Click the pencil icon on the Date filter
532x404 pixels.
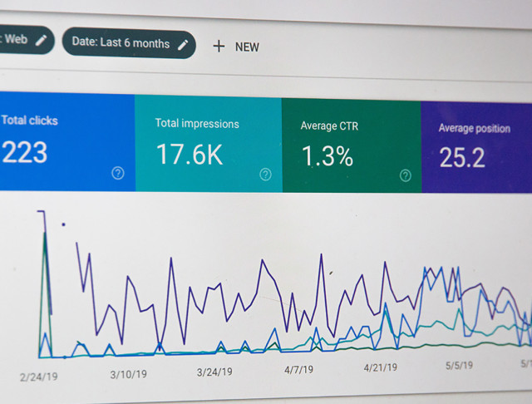[x=183, y=44]
